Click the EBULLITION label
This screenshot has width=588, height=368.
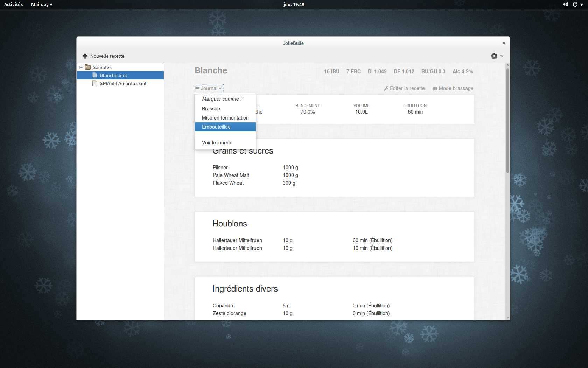pos(415,105)
